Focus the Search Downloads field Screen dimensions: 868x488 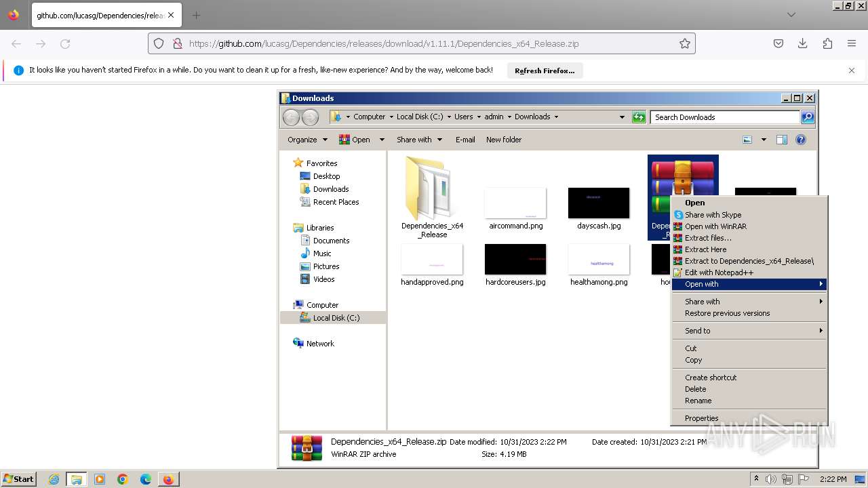coord(725,117)
